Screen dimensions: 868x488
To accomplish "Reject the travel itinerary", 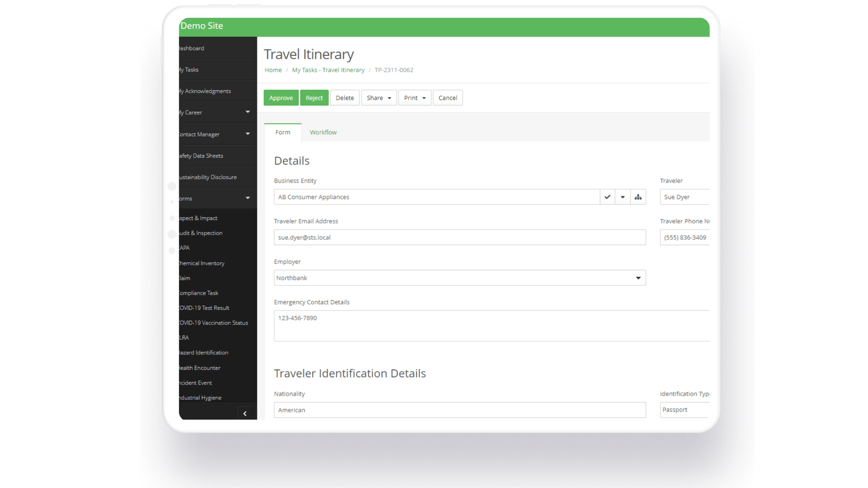I will [314, 98].
